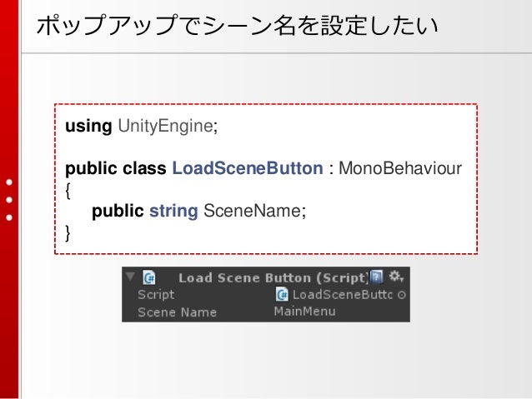532x399 pixels.
Task: Open the component help book icon
Action: coord(377,277)
